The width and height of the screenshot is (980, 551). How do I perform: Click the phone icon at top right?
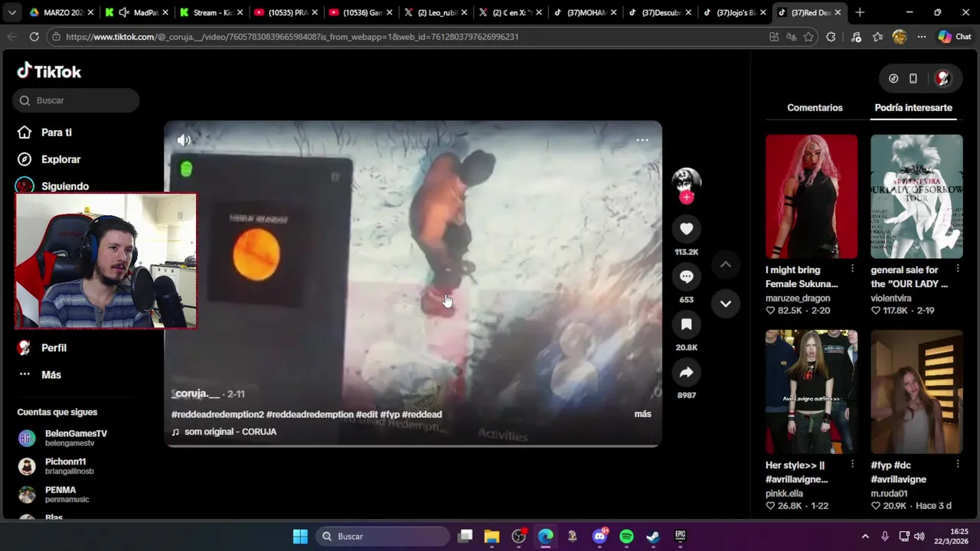[x=913, y=78]
